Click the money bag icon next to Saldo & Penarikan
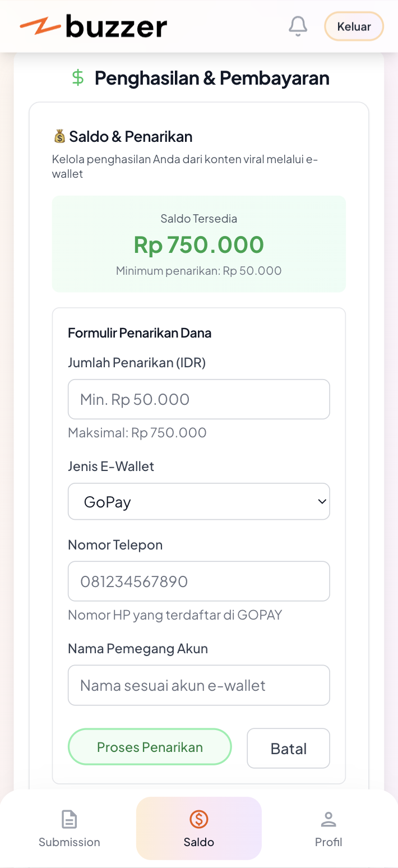 59,135
